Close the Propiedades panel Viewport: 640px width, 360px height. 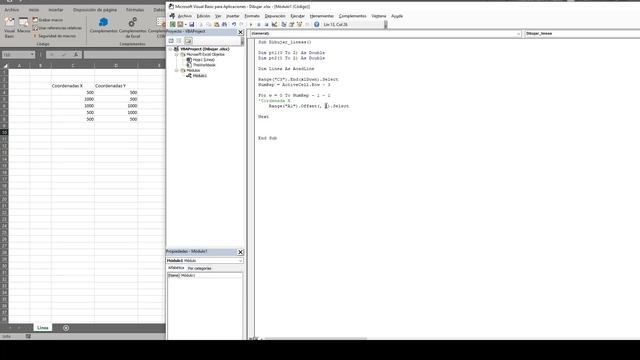pyautogui.click(x=240, y=252)
